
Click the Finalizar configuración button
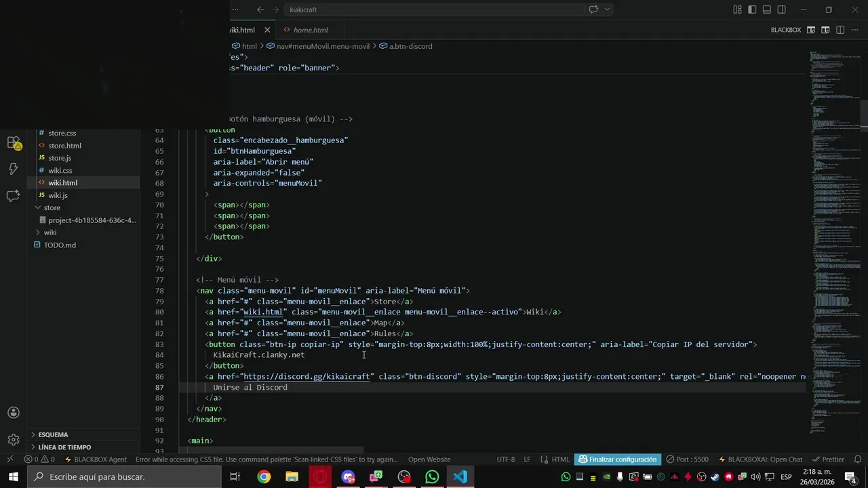[618, 460]
